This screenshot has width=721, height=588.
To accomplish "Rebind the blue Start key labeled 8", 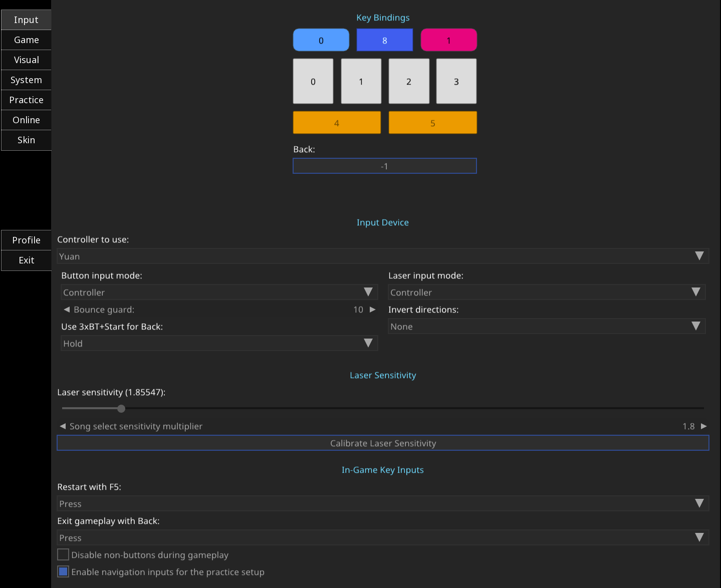I will [385, 40].
